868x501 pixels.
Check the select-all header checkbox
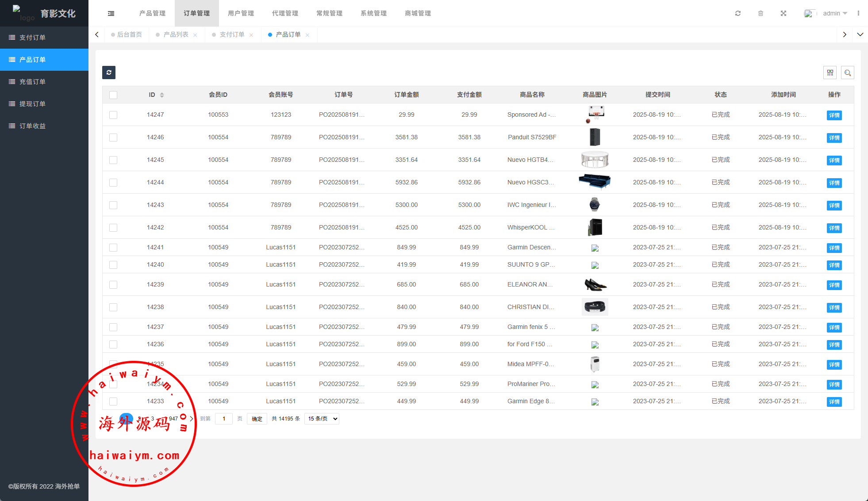[x=113, y=95]
